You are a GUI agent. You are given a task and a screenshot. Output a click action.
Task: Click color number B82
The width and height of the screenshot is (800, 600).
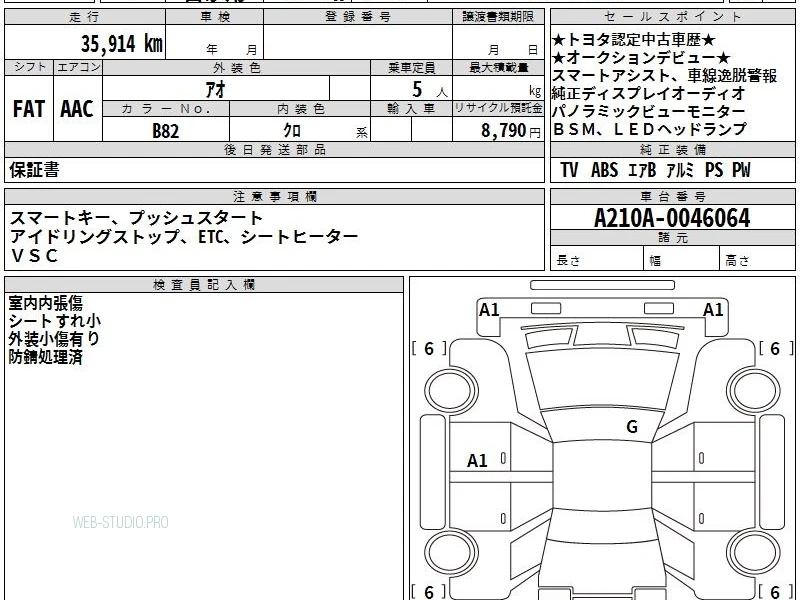(x=166, y=131)
